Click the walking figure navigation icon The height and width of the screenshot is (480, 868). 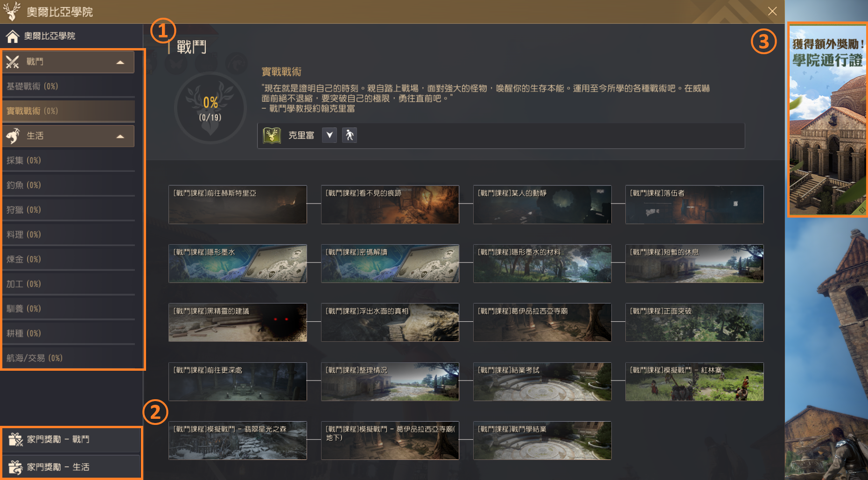(x=349, y=135)
